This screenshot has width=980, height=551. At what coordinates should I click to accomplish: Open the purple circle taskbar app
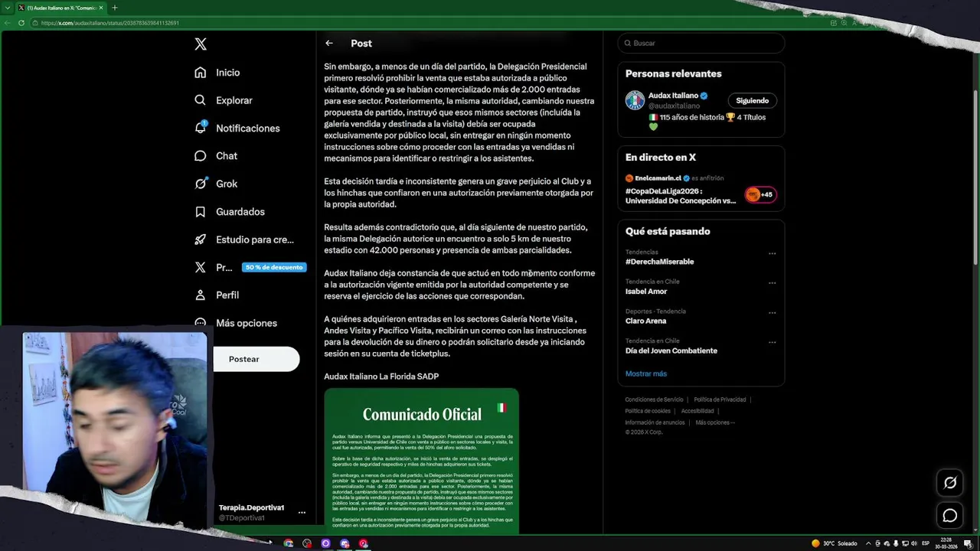[325, 543]
